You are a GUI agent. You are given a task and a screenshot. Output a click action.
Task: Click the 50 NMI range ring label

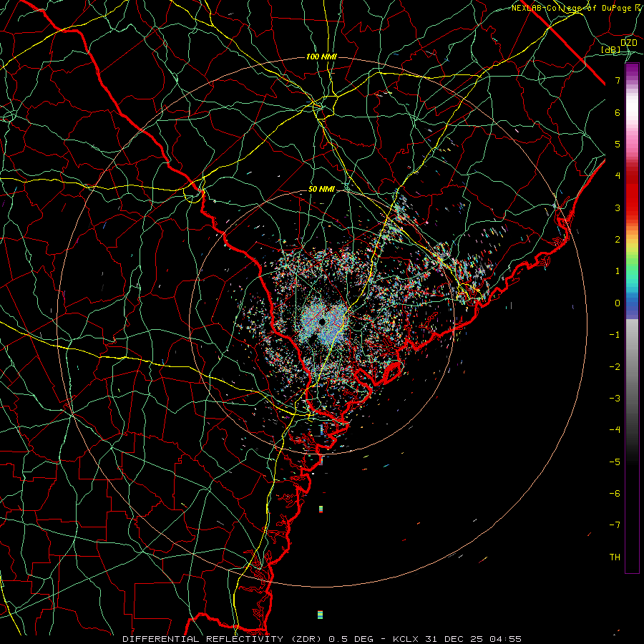tap(321, 189)
